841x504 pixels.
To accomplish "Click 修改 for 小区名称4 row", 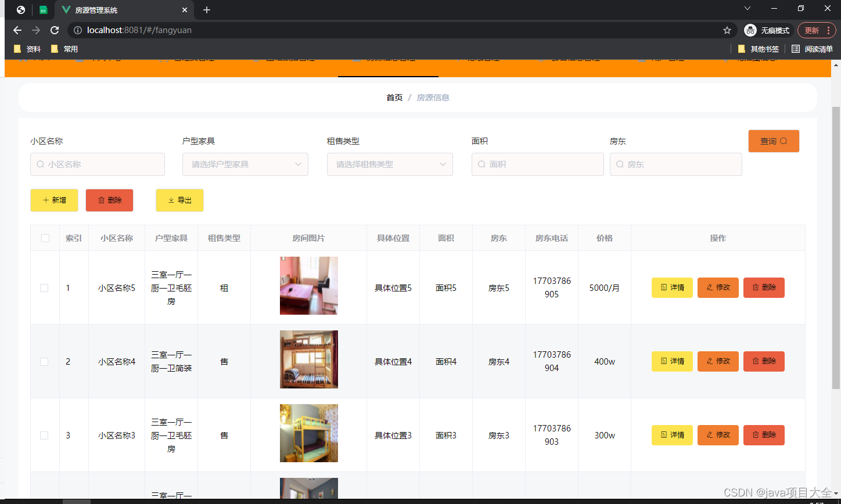I will click(x=718, y=362).
